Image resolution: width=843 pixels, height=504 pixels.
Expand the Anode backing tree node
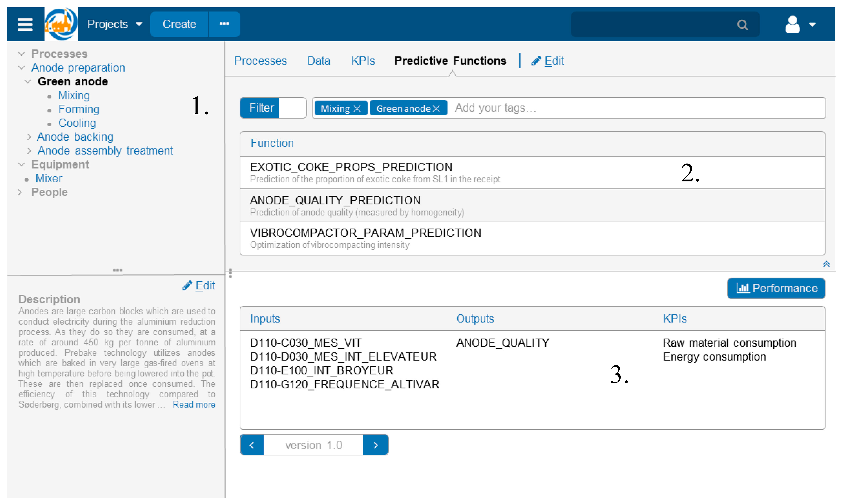coord(29,137)
